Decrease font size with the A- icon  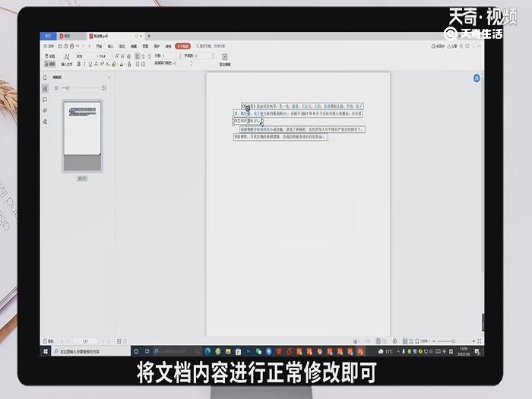click(x=123, y=56)
